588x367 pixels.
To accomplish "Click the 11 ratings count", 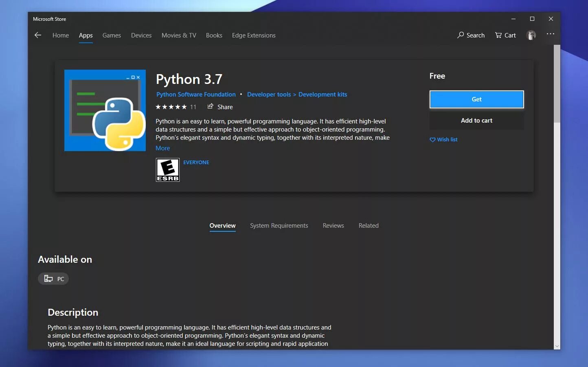I will (193, 107).
